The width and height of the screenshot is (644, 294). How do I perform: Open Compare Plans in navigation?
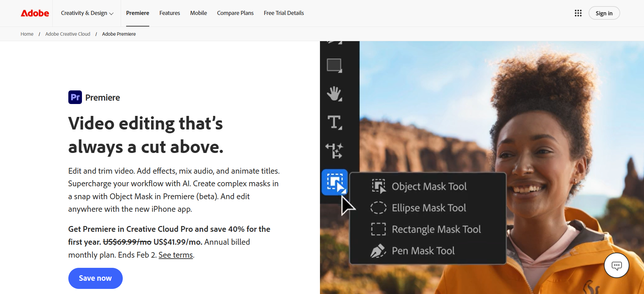[235, 13]
